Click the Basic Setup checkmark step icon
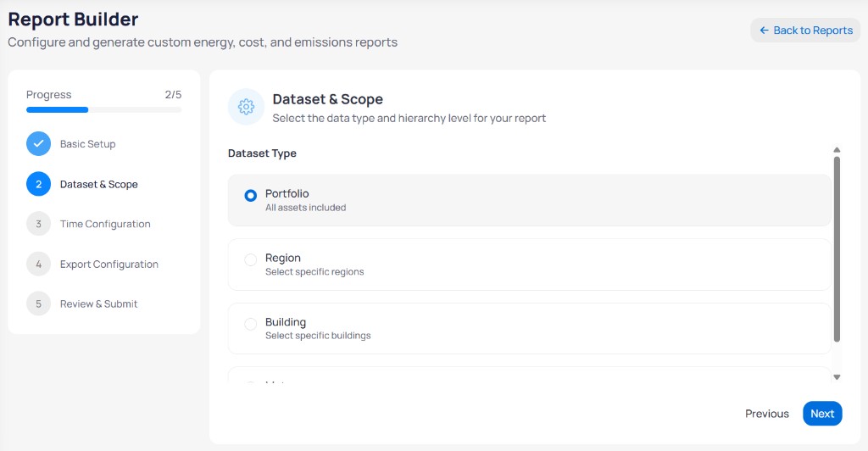The image size is (868, 451). (38, 144)
